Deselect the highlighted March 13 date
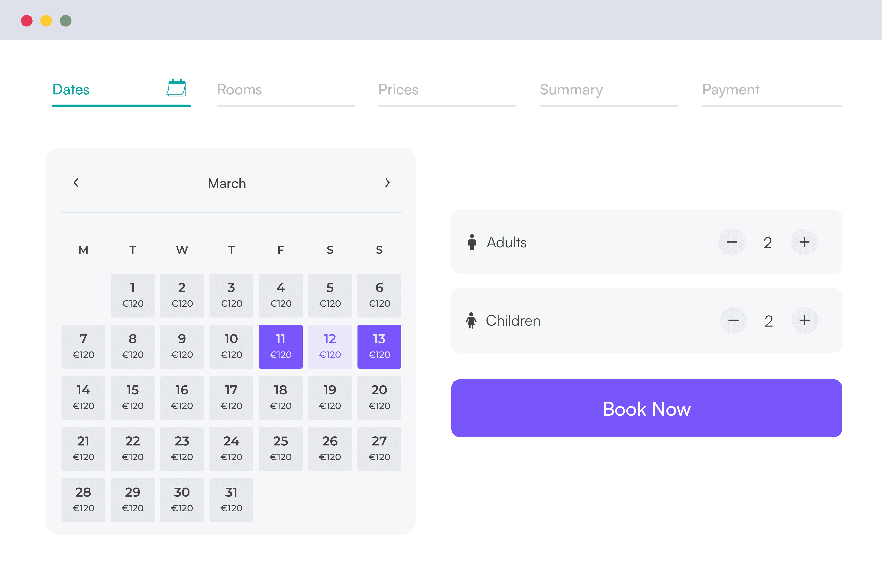This screenshot has height=588, width=882. [x=379, y=346]
